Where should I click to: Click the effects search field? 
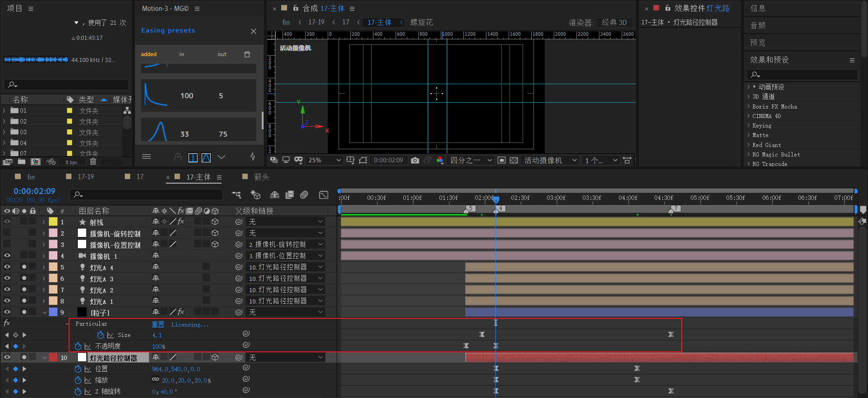(802, 75)
